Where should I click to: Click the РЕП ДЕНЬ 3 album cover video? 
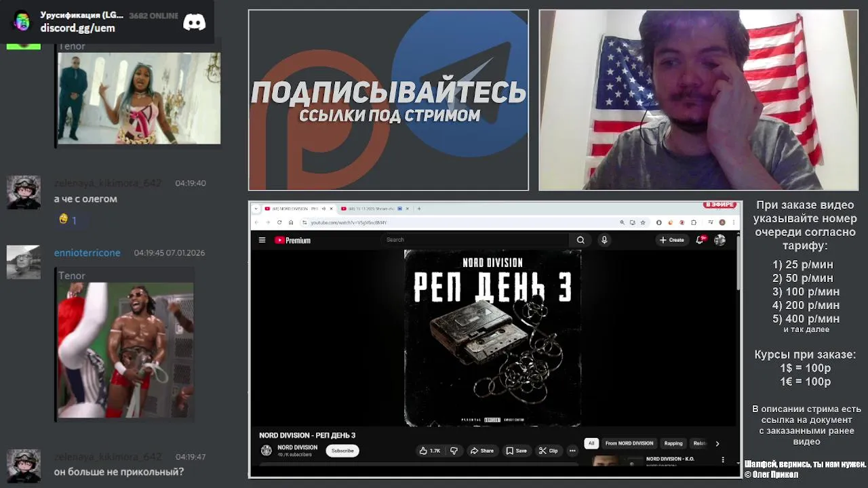493,338
